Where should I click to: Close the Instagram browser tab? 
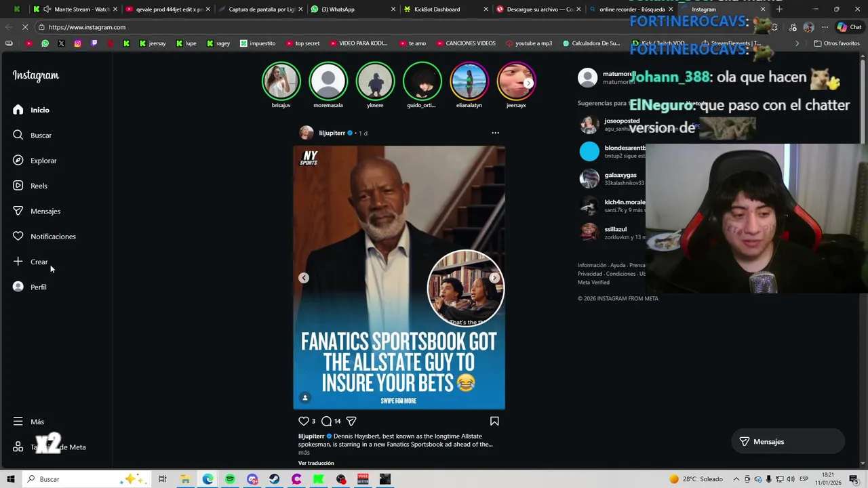click(x=763, y=9)
